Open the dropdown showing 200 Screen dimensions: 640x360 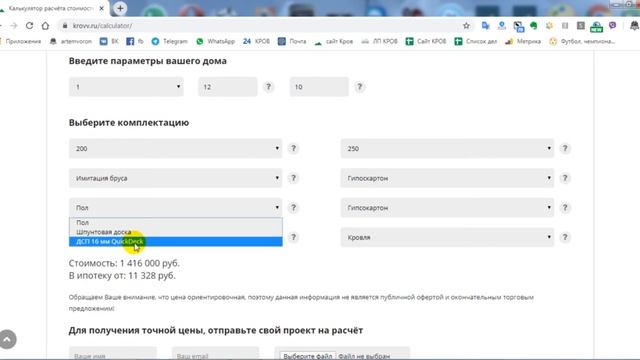(176, 149)
